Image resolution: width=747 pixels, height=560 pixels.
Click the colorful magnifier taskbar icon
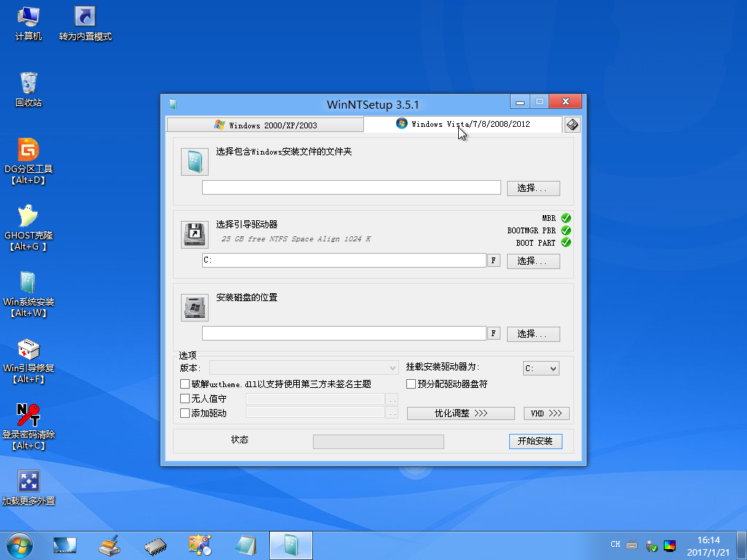click(200, 545)
